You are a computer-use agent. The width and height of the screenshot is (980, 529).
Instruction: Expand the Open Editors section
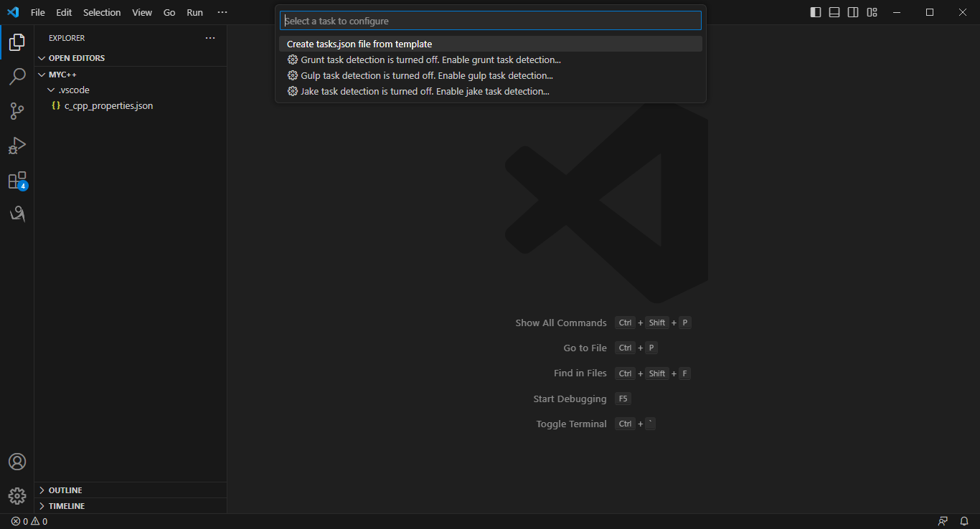tap(131, 58)
